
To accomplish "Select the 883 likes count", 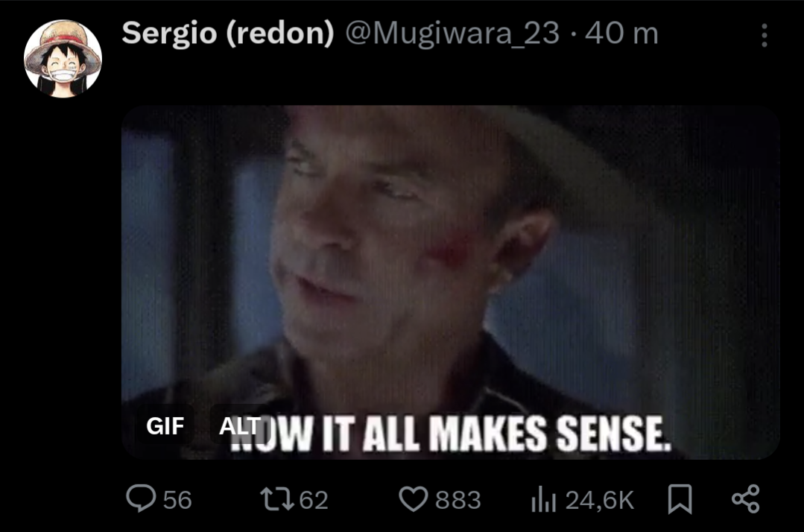I will click(458, 500).
